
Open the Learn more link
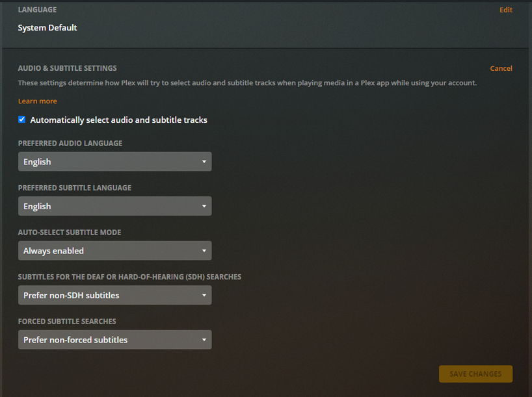pyautogui.click(x=37, y=101)
